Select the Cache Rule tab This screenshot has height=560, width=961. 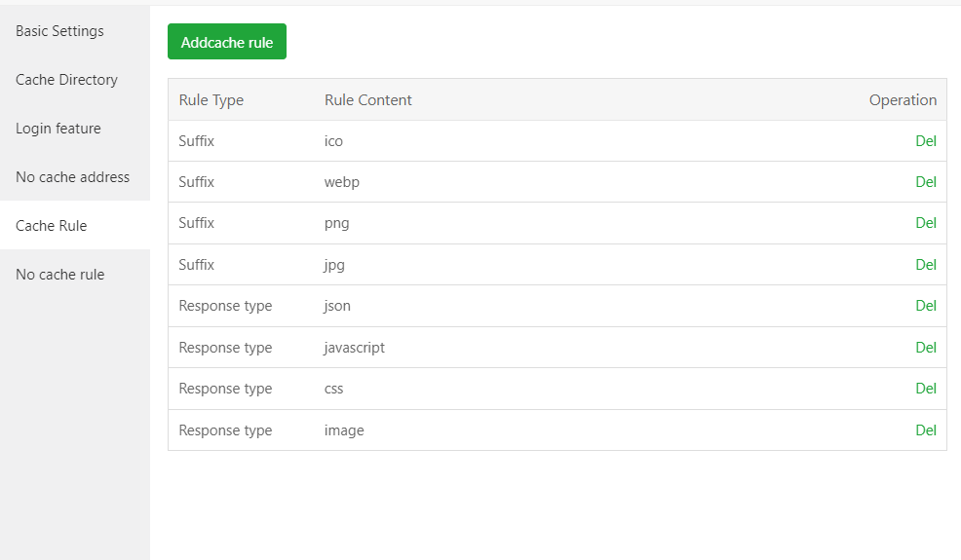[x=52, y=226]
